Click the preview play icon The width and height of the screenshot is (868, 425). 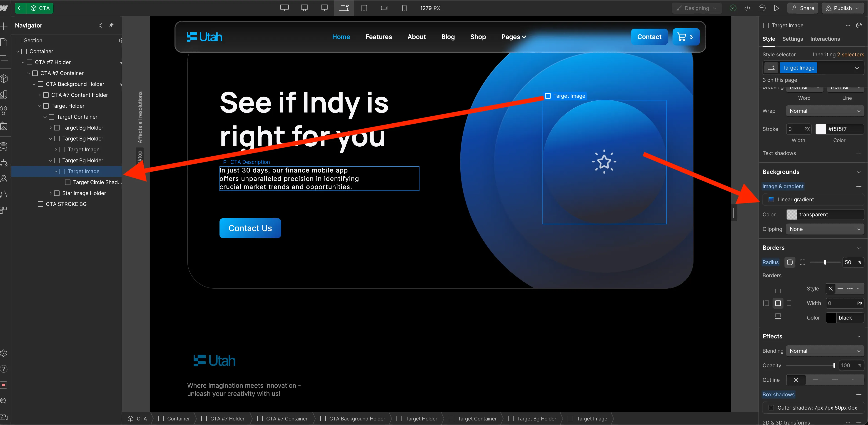pos(776,8)
